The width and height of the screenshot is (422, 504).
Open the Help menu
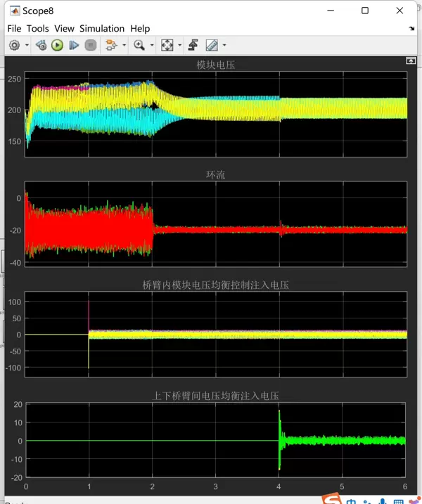pos(140,28)
